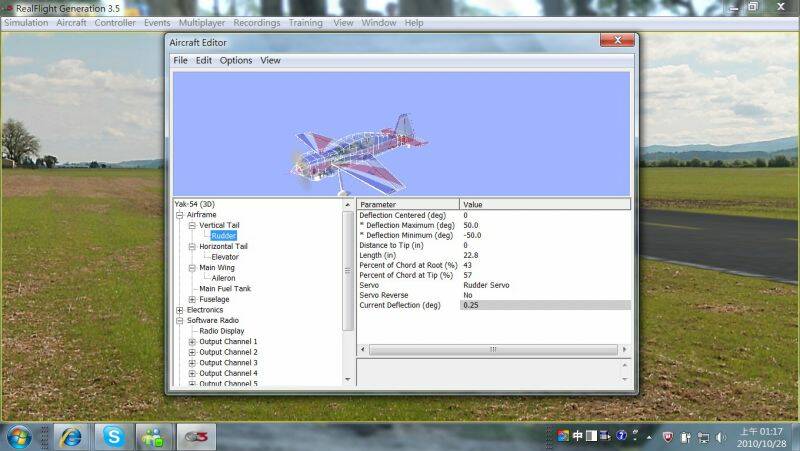Expand Output Channel 1 node

point(192,342)
